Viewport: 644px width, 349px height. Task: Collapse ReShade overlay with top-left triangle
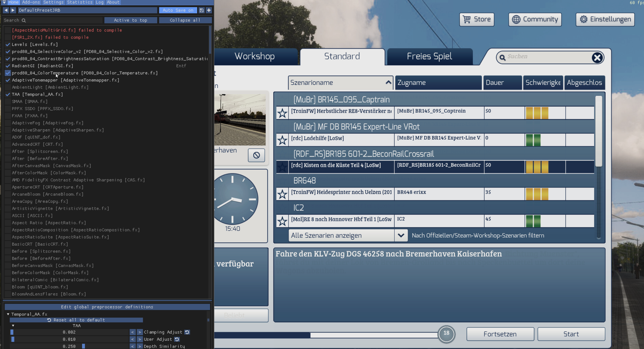pos(4,2)
